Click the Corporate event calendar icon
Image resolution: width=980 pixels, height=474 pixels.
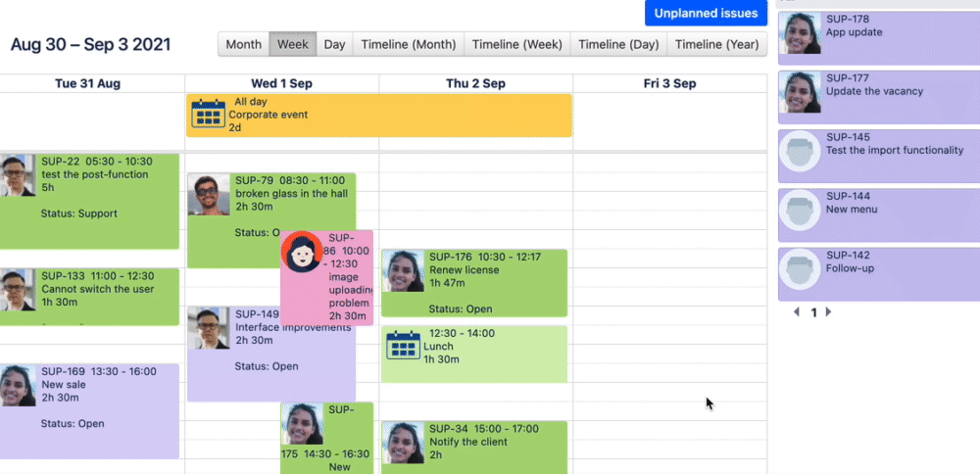click(x=208, y=115)
